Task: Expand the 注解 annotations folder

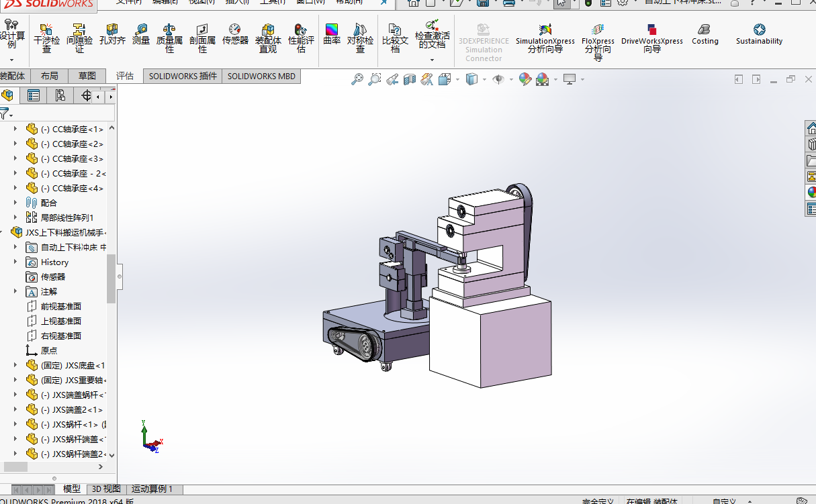Action: click(x=15, y=291)
